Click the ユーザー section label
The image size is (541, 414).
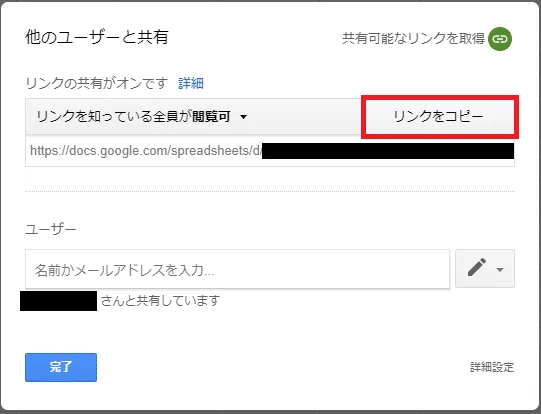point(51,229)
